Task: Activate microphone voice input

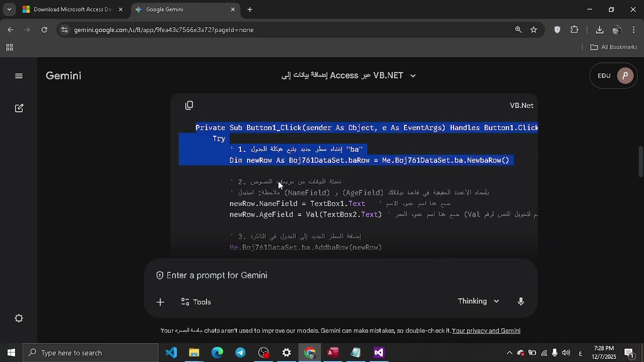Action: click(521, 301)
